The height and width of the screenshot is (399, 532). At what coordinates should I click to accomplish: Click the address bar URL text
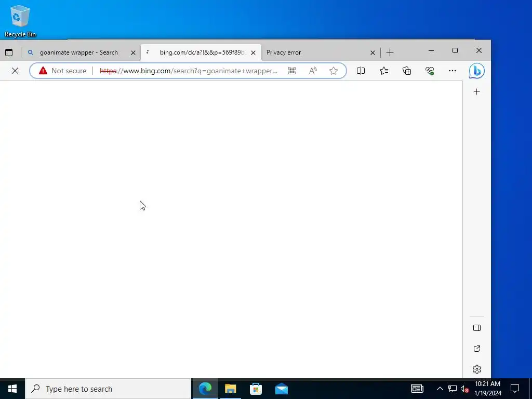(x=189, y=71)
